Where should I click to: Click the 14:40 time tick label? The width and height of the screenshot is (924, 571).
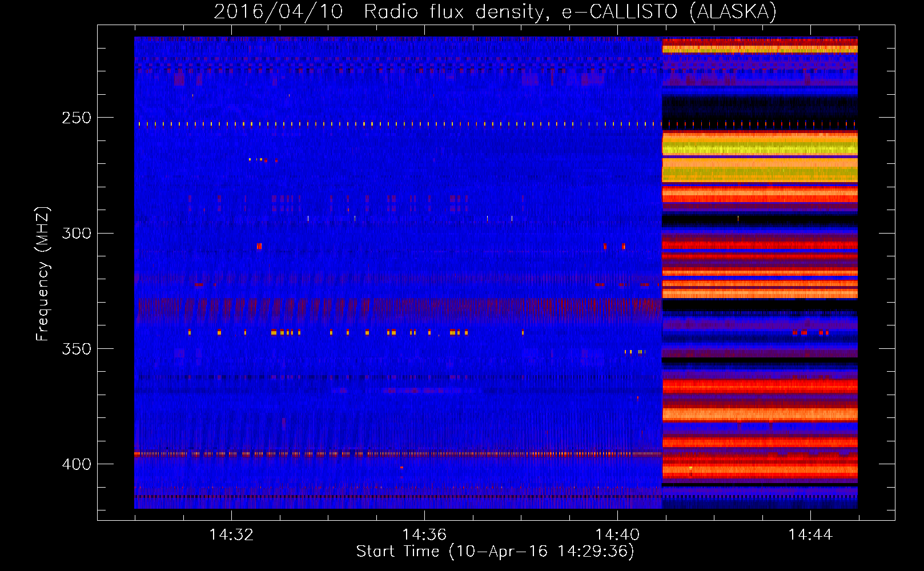pyautogui.click(x=617, y=534)
